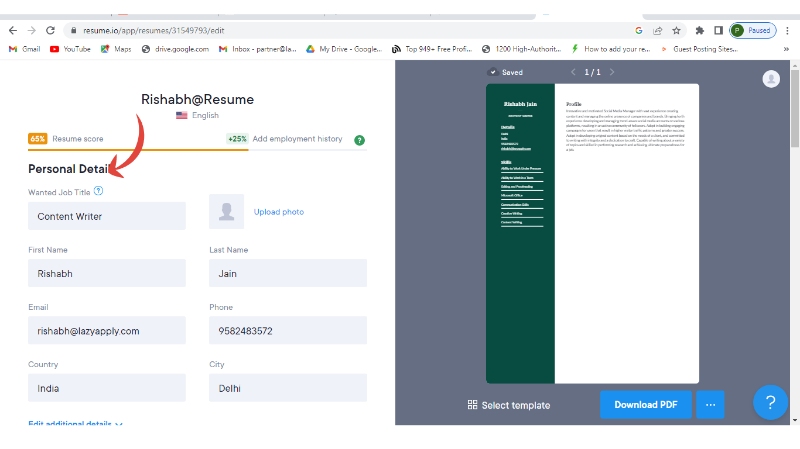Image resolution: width=800 pixels, height=449 pixels.
Task: Click the browser reload button
Action: click(49, 31)
